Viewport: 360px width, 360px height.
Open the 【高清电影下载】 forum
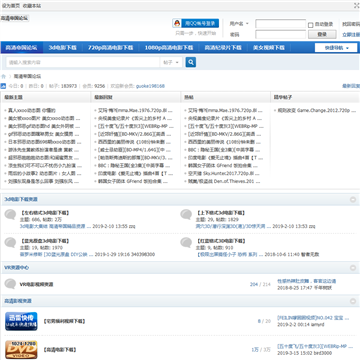click(60, 350)
